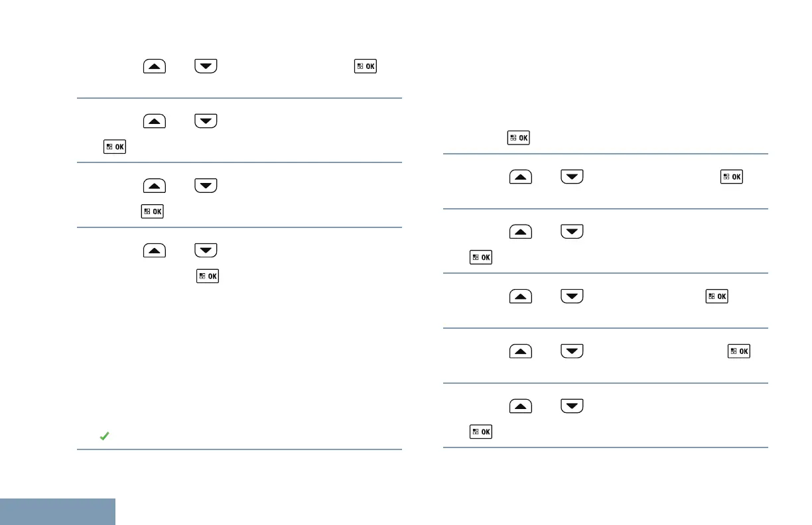This screenshot has height=525, width=812.
Task: Click the standalone OK key atop the right column
Action: (x=518, y=138)
